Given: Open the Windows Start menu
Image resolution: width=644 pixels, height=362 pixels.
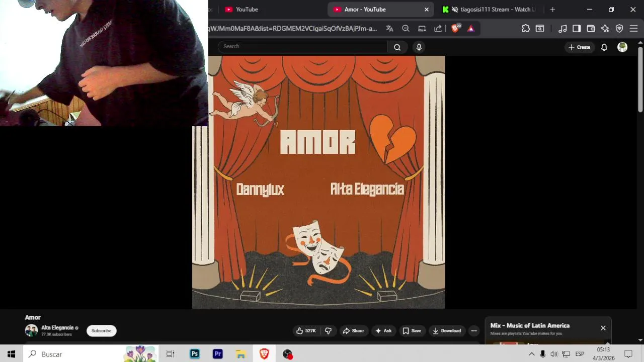Looking at the screenshot, I should pos(11,354).
